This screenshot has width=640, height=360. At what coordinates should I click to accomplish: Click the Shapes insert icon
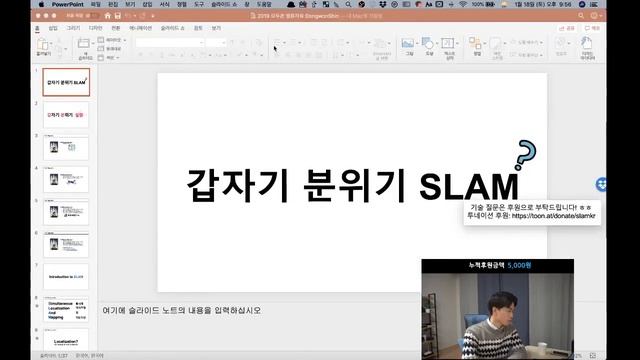coord(428,43)
